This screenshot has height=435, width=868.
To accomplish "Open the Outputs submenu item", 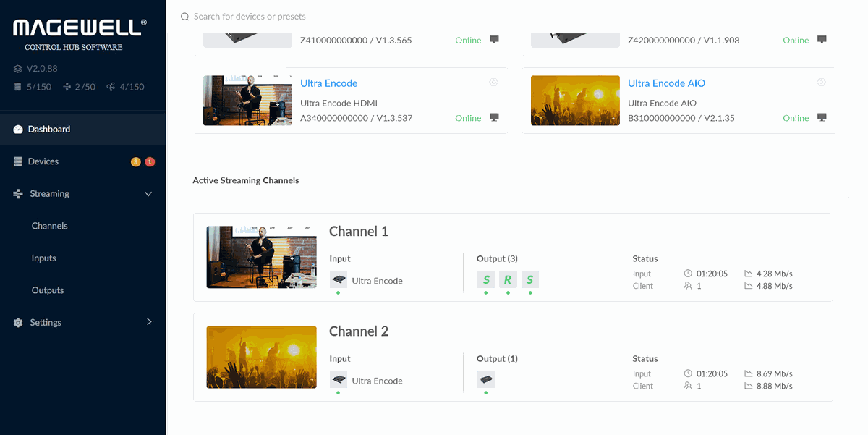I will point(48,290).
